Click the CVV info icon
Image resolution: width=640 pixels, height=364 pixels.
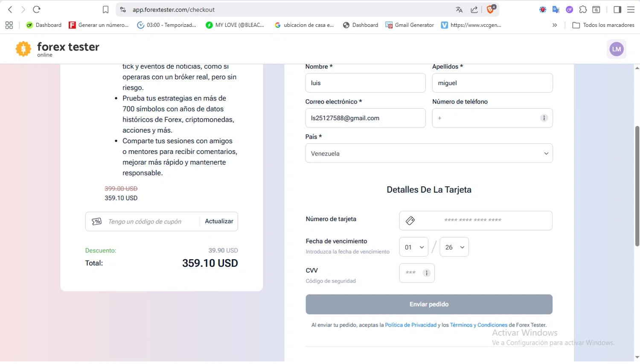click(x=426, y=273)
